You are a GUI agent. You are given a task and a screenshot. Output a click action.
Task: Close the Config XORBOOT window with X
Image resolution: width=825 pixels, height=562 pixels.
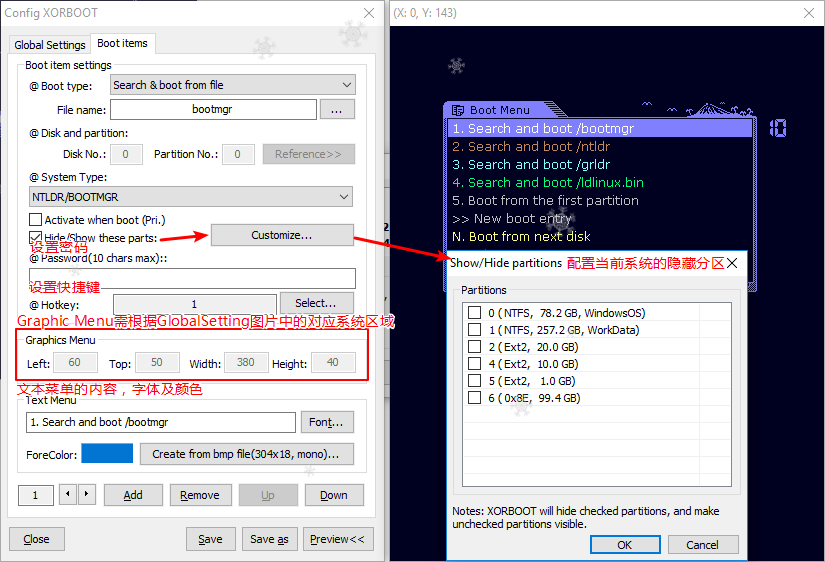tap(369, 13)
